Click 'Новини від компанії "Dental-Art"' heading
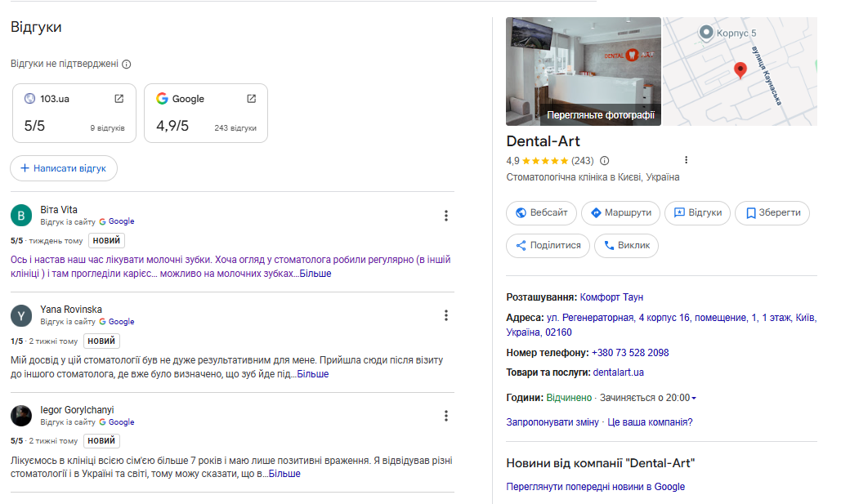This screenshot has width=850, height=504. [x=600, y=463]
